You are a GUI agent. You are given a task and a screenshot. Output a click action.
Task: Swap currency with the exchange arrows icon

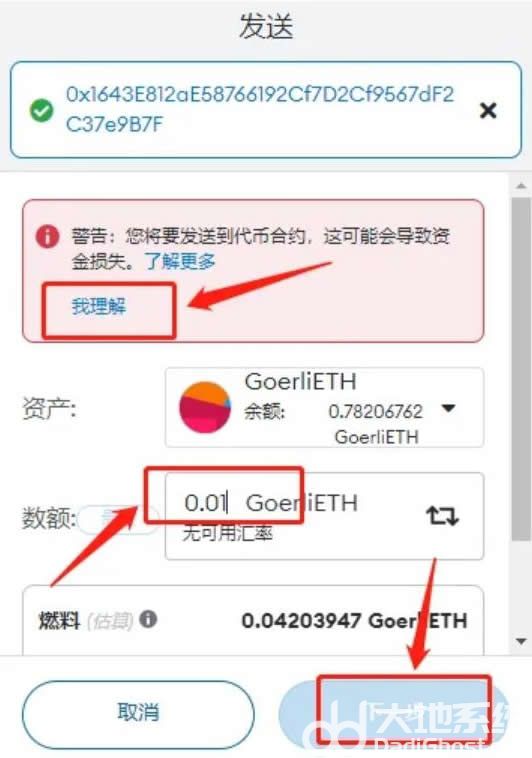pos(442,516)
